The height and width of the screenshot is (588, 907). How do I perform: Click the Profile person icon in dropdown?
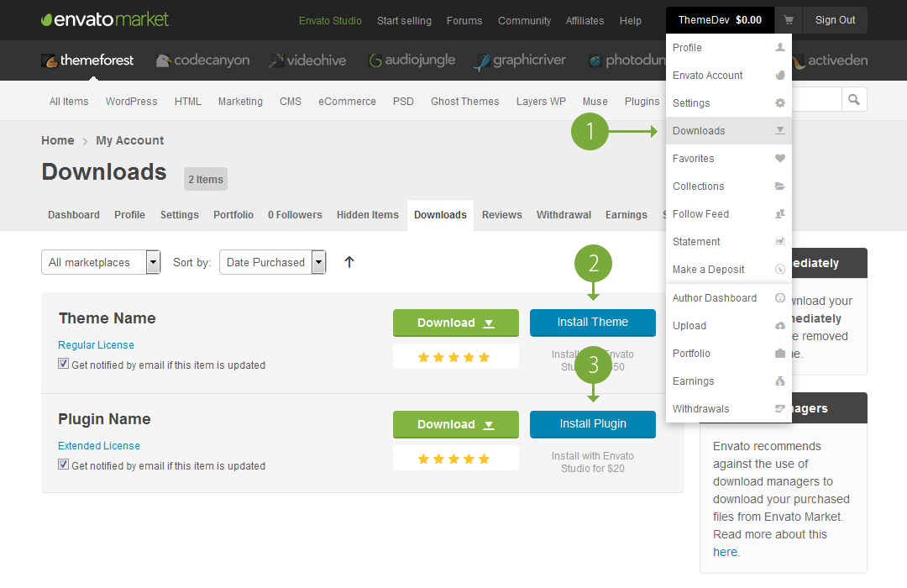point(779,47)
